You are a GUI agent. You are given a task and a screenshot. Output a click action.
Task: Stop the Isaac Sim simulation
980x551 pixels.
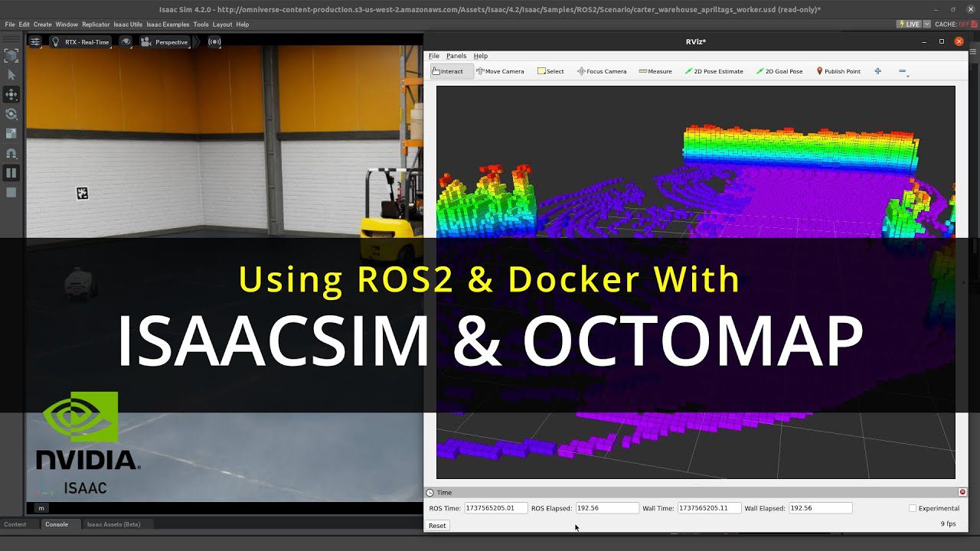coord(11,192)
